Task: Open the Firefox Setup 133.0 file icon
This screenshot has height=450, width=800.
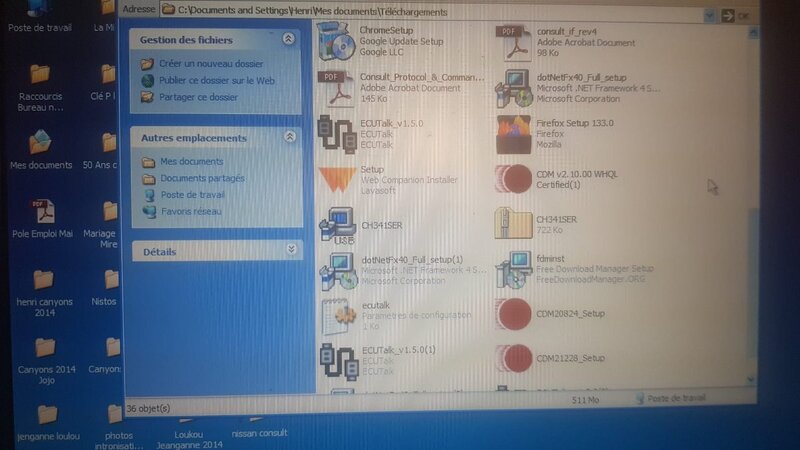Action: pyautogui.click(x=514, y=135)
